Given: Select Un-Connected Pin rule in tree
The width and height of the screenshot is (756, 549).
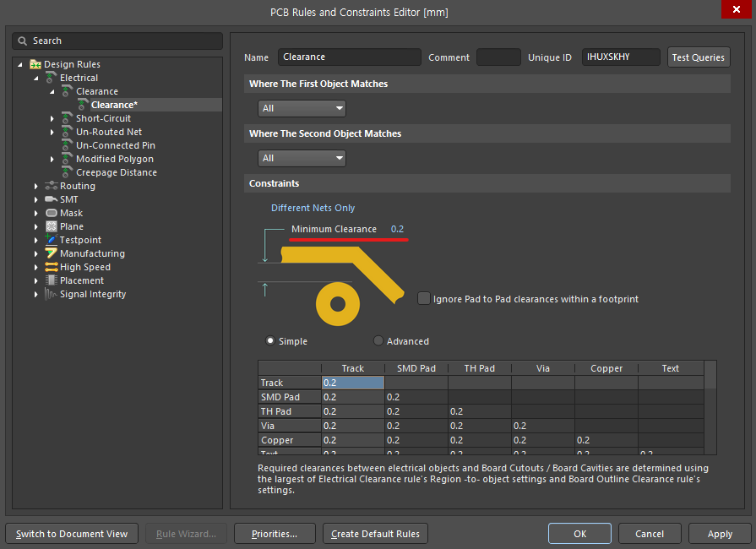Looking at the screenshot, I should (x=115, y=145).
